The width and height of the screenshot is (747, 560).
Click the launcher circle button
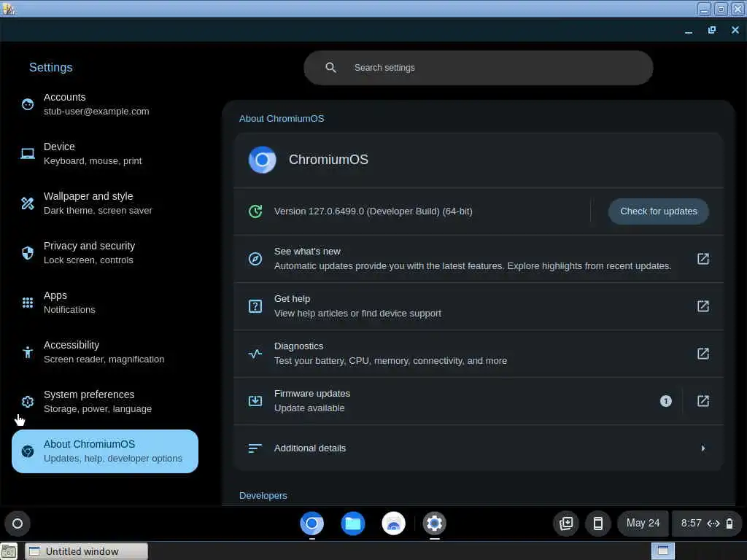pos(18,524)
